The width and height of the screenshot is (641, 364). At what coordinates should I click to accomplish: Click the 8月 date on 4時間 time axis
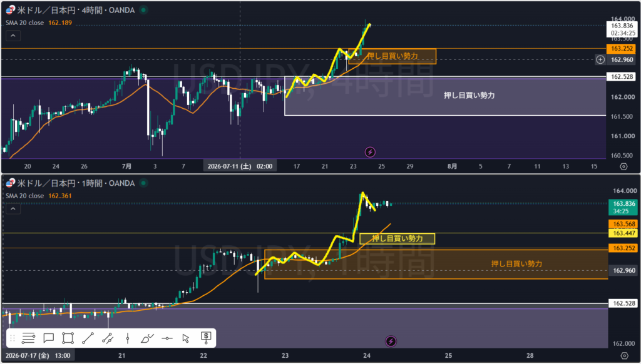tap(452, 166)
